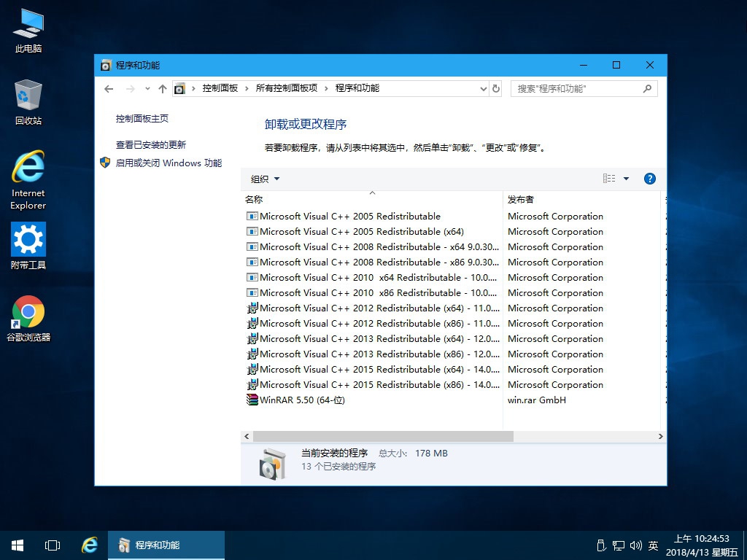This screenshot has width=747, height=560.
Task: Click the USB device tray icon
Action: [x=601, y=545]
